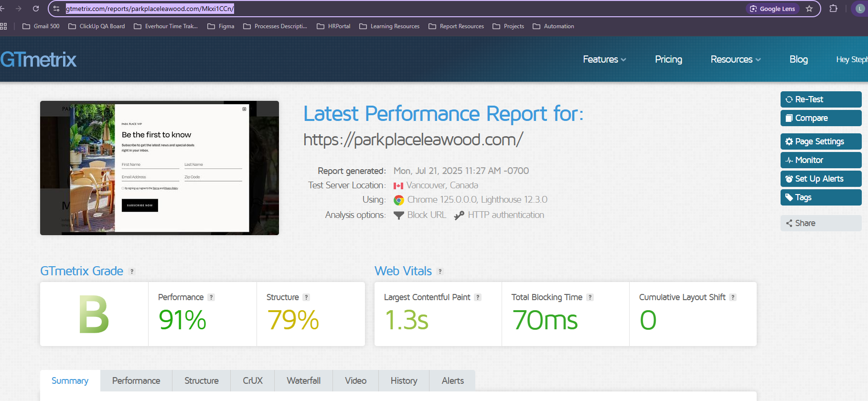Click the browser back arrow
This screenshot has width=868, height=401.
tap(2, 9)
